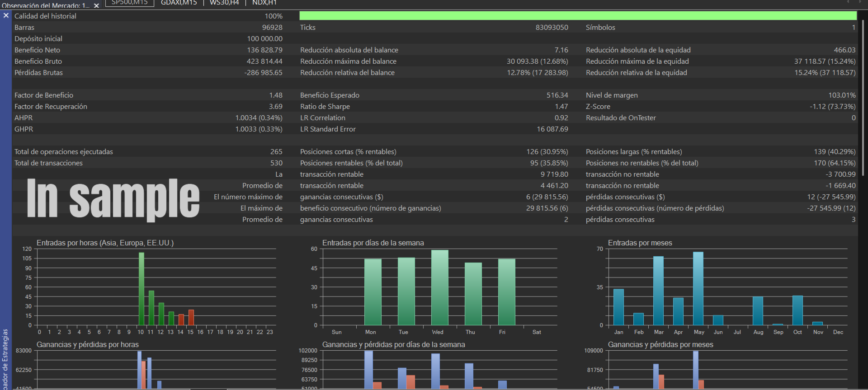
Task: Click the Ganancias y pérdidas por meses chart title
Action: pos(660,344)
